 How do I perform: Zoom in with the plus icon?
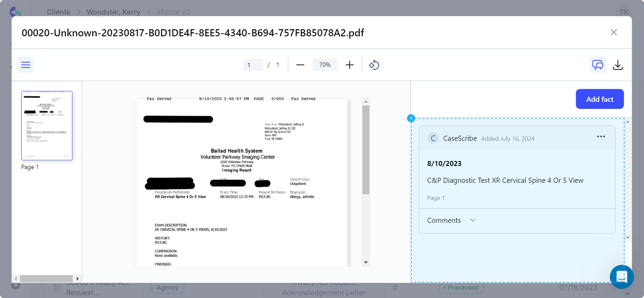[x=350, y=65]
